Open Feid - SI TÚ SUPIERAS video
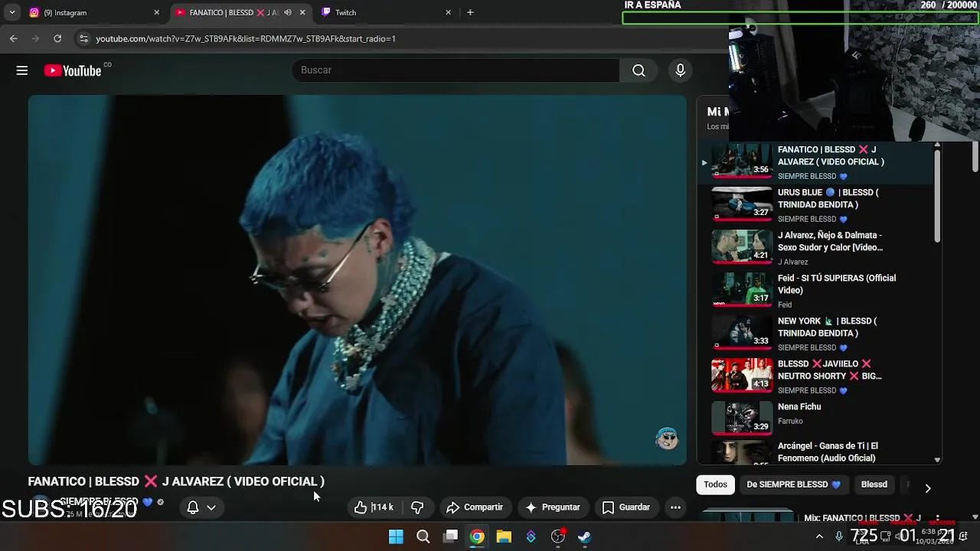This screenshot has width=980, height=551. [x=816, y=291]
